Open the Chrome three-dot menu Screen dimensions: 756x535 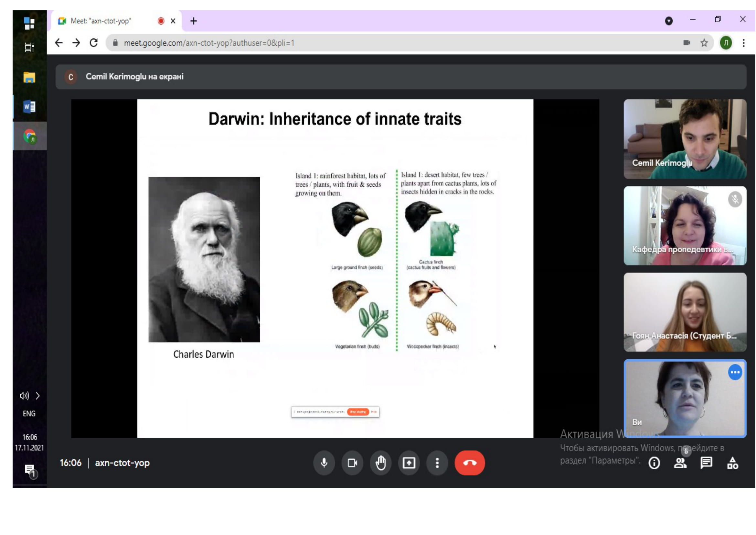pyautogui.click(x=743, y=43)
